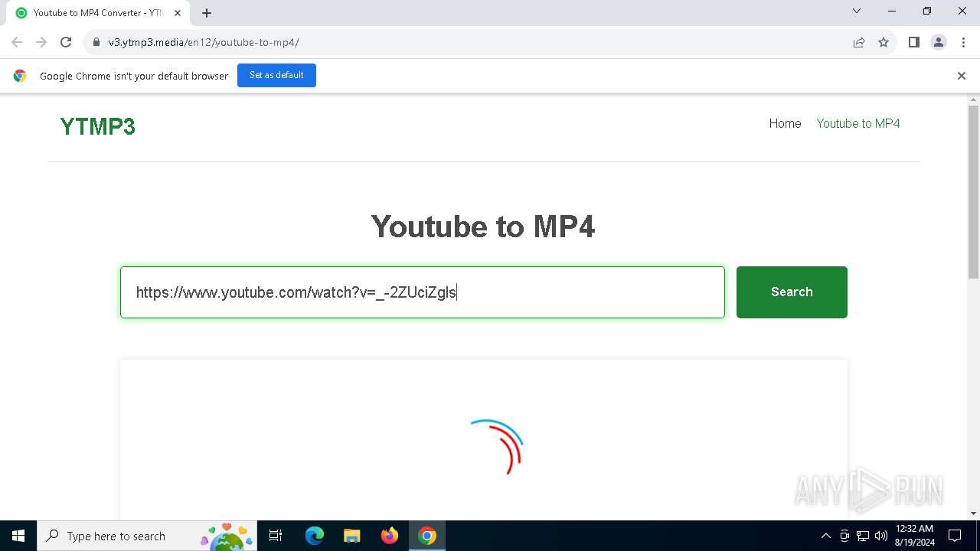Click the browser back arrow
This screenshot has width=980, height=551.
pyautogui.click(x=17, y=42)
